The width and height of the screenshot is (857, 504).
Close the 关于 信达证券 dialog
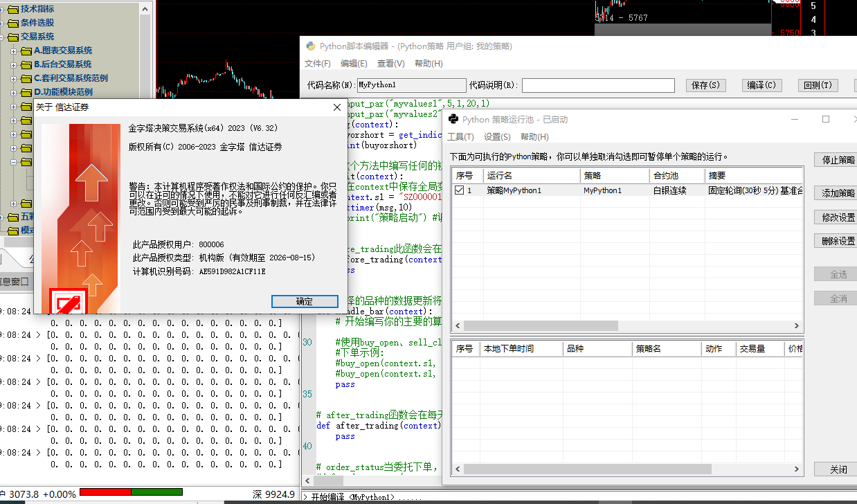[x=336, y=107]
